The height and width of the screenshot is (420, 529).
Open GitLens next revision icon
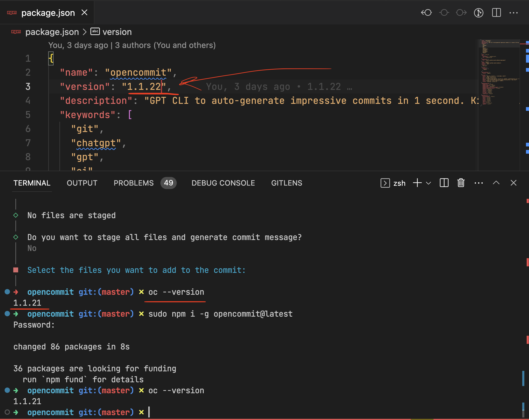[461, 13]
